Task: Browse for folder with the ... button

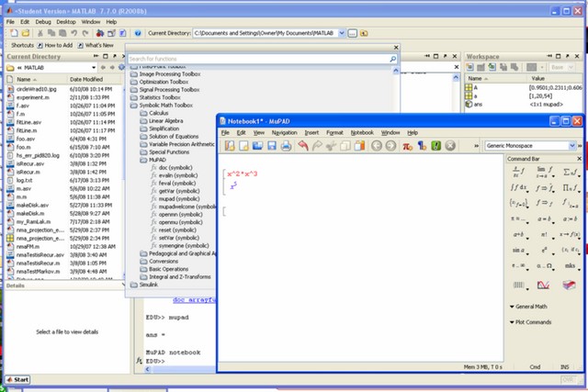Action: (x=352, y=33)
